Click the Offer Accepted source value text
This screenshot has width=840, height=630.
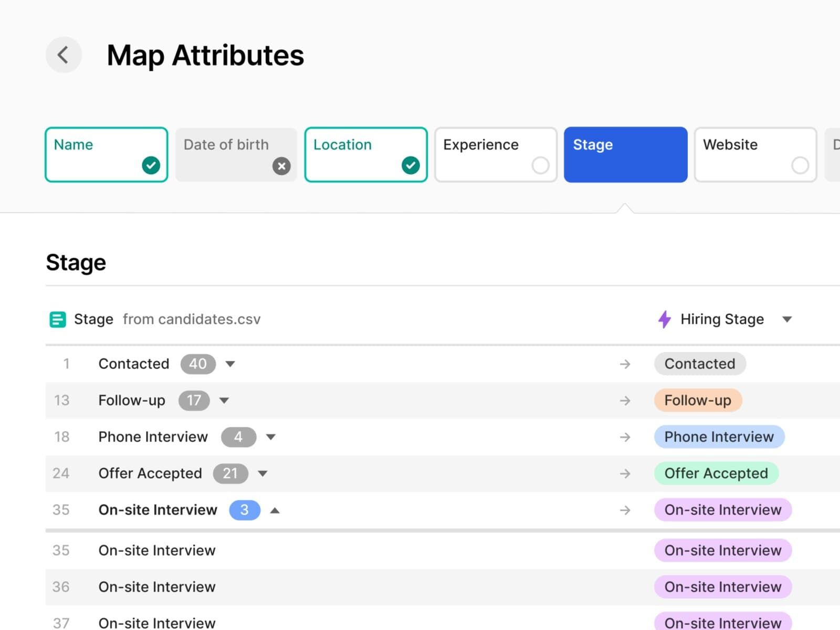[x=150, y=474]
